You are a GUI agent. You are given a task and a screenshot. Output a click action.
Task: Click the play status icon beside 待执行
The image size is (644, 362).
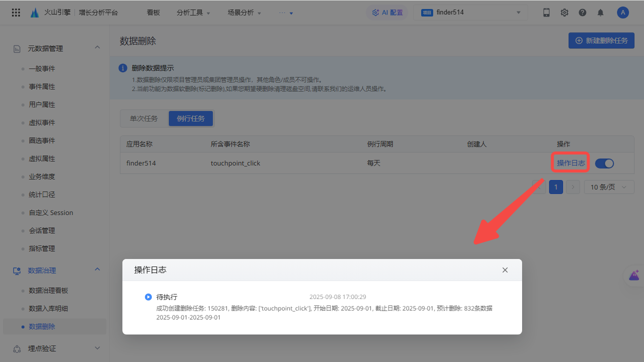(x=148, y=297)
